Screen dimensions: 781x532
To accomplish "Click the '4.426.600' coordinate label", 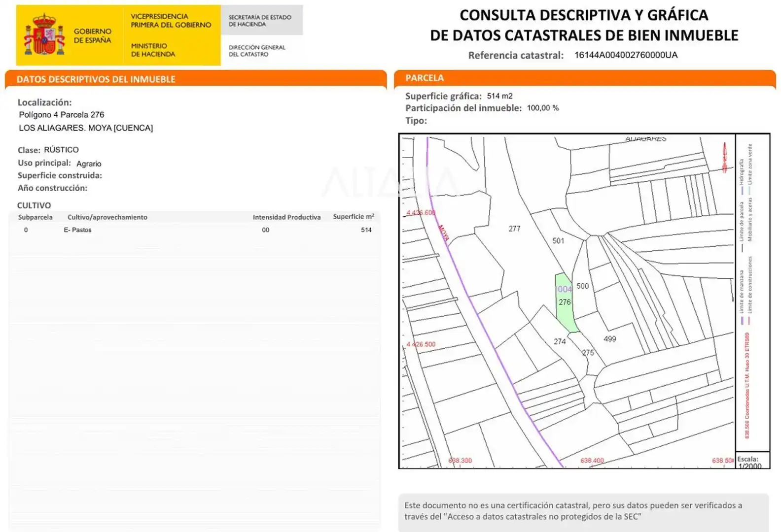I will point(421,213).
